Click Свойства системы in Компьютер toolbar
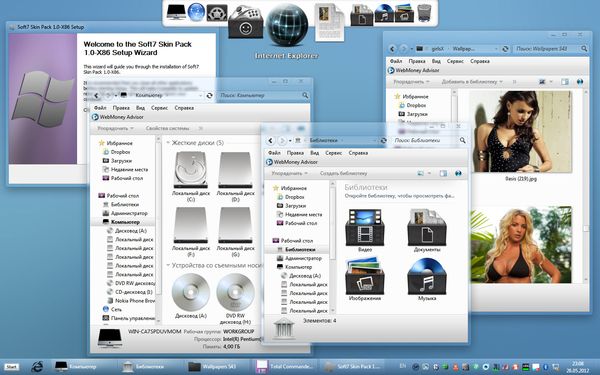600x375 pixels. coord(167,128)
